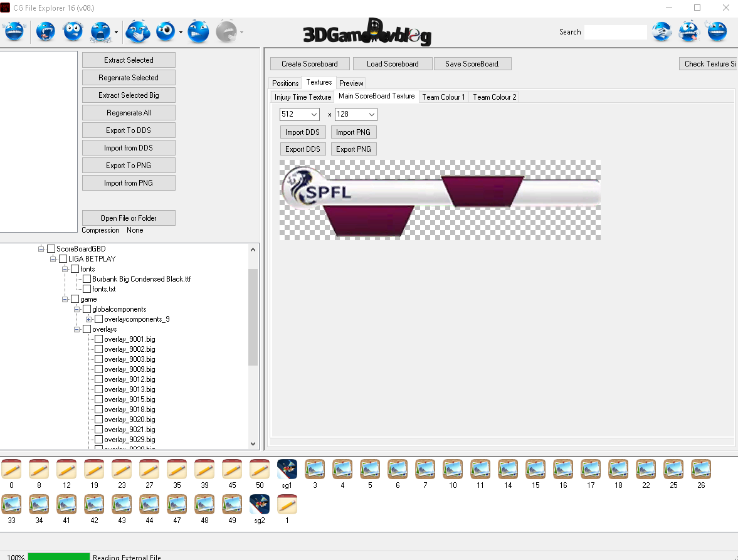This screenshot has width=738, height=560.
Task: Open the picture file icon labeled 22
Action: [646, 469]
